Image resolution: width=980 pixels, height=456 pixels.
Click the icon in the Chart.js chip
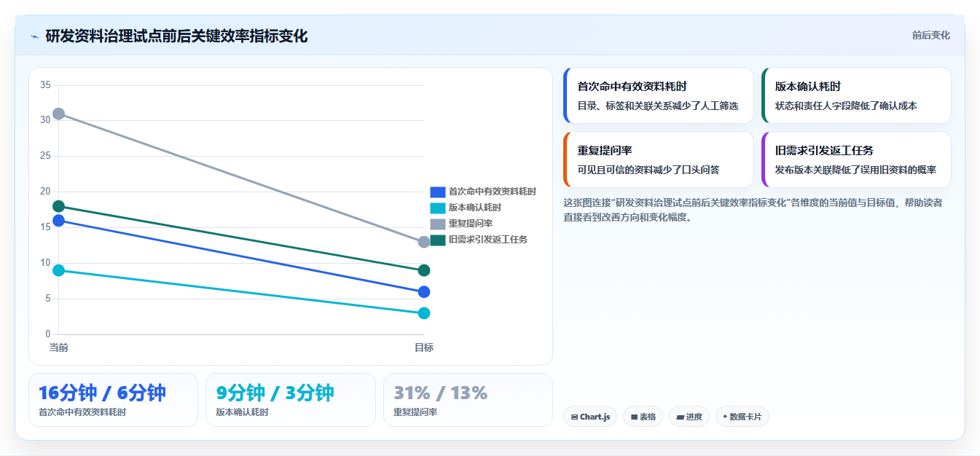(574, 417)
